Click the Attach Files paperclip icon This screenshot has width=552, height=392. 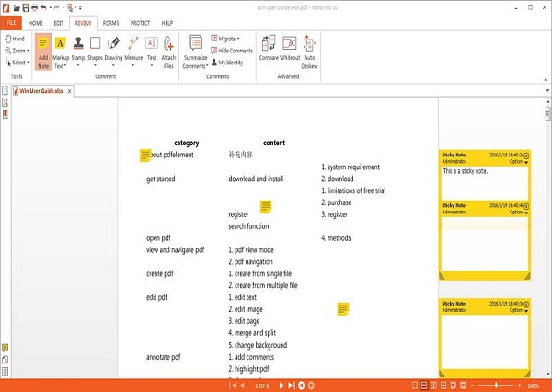pos(168,43)
